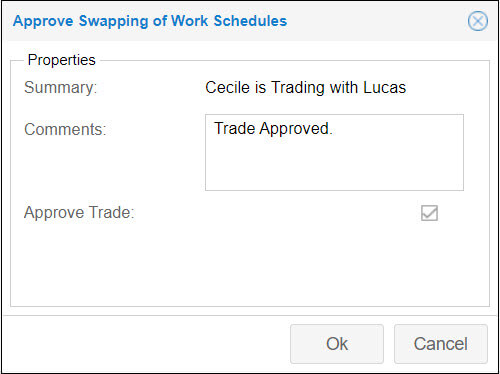Image resolution: width=500 pixels, height=374 pixels.
Task: Focus the Comments text area
Action: (334, 153)
